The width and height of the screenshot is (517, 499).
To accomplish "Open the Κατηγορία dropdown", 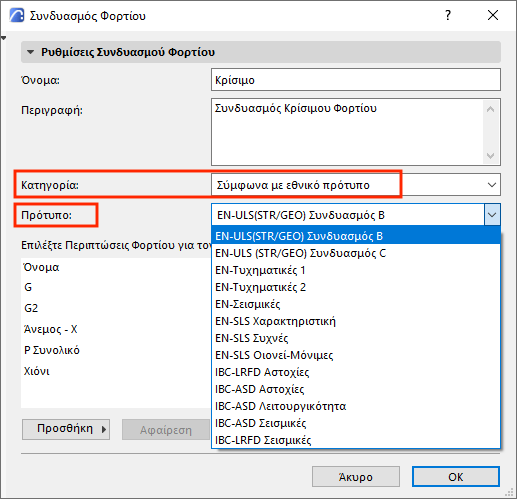I will click(x=356, y=185).
